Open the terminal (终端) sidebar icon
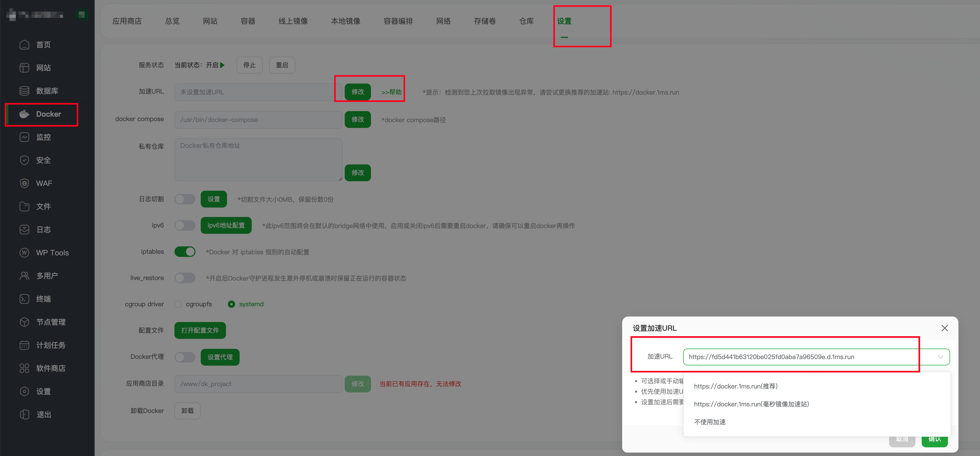Screen dimensions: 980x456 point(24,299)
